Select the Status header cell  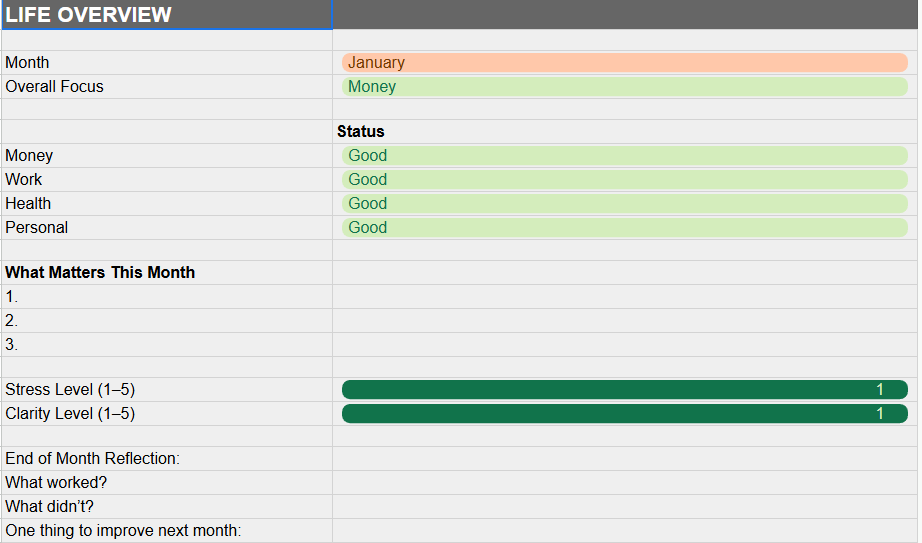tap(624, 132)
